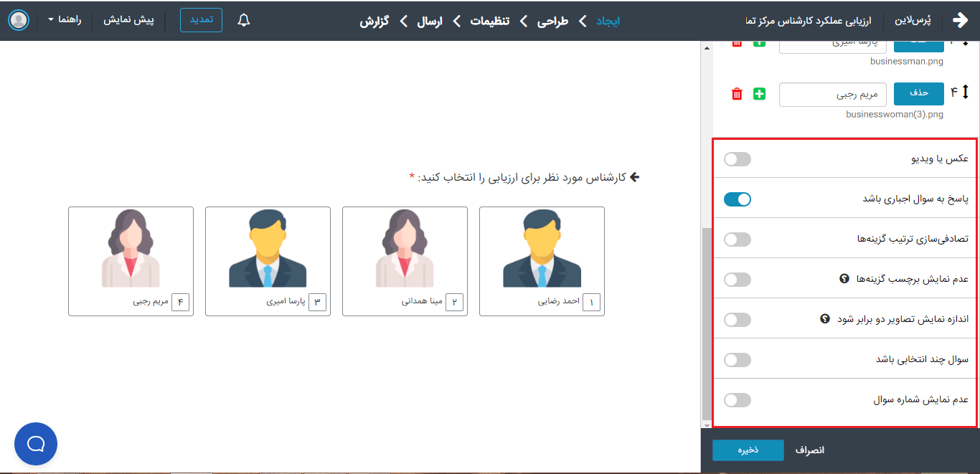
Task: Enable the سوال چند انتخابی باشد toggle
Action: tap(738, 360)
